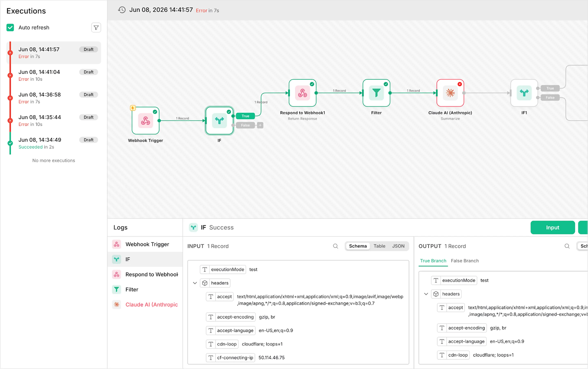Select the succeeded Jun 08, 14:34:49 execution

point(54,143)
